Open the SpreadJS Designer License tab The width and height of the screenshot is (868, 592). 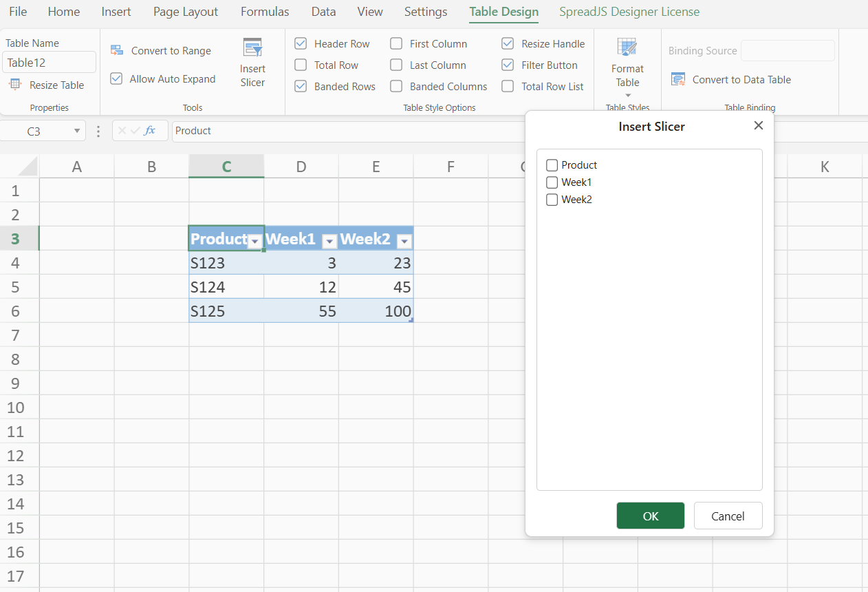[629, 12]
